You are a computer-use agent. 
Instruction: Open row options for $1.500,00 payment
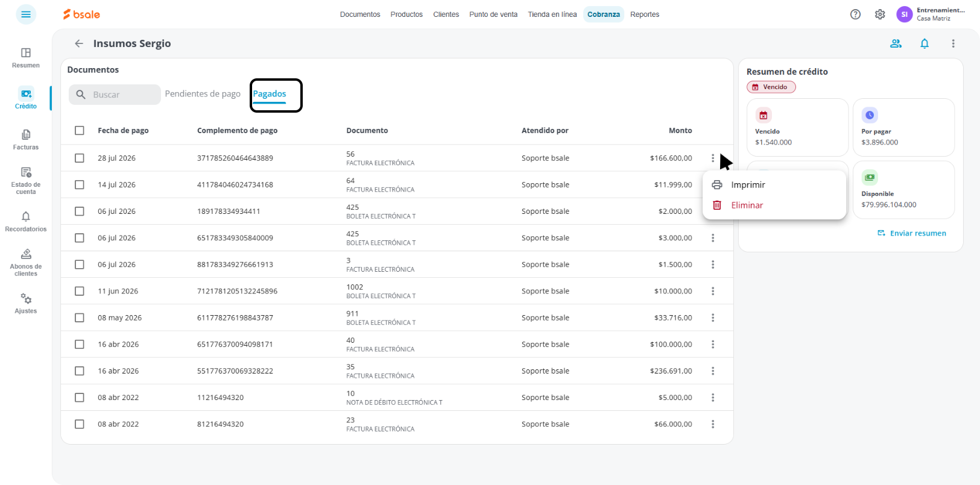(713, 264)
